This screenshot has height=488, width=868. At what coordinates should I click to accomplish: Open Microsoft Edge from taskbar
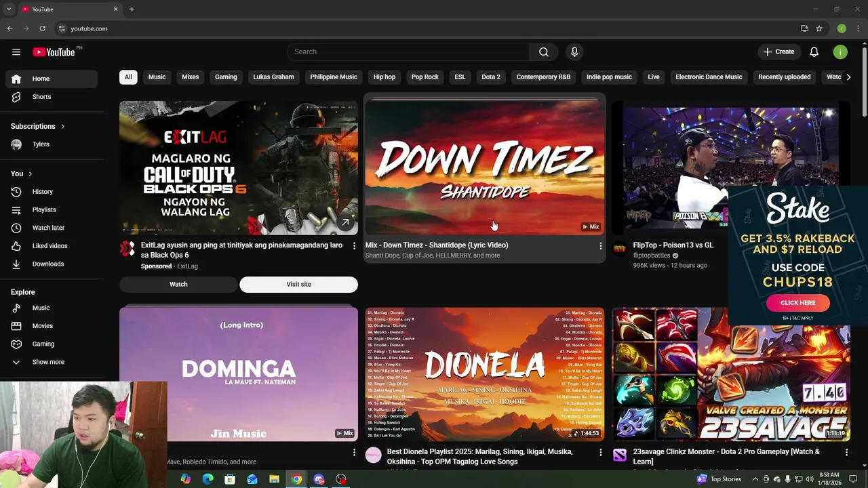(208, 479)
